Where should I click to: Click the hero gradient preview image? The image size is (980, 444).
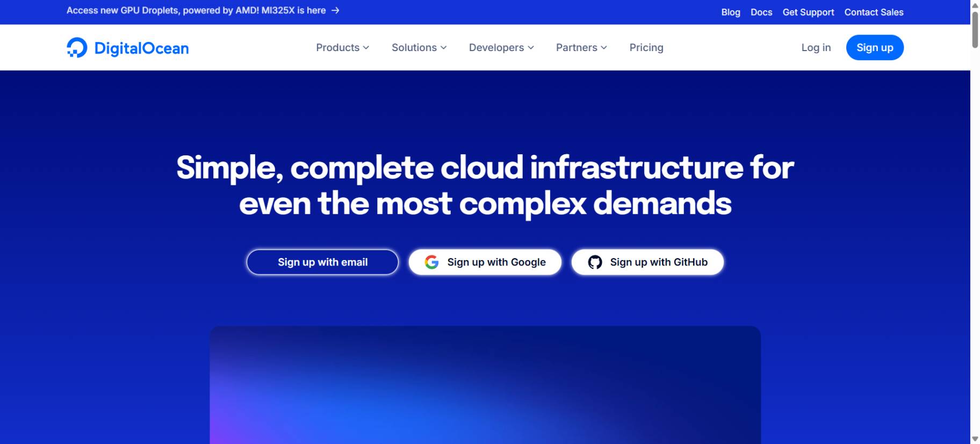click(x=485, y=385)
